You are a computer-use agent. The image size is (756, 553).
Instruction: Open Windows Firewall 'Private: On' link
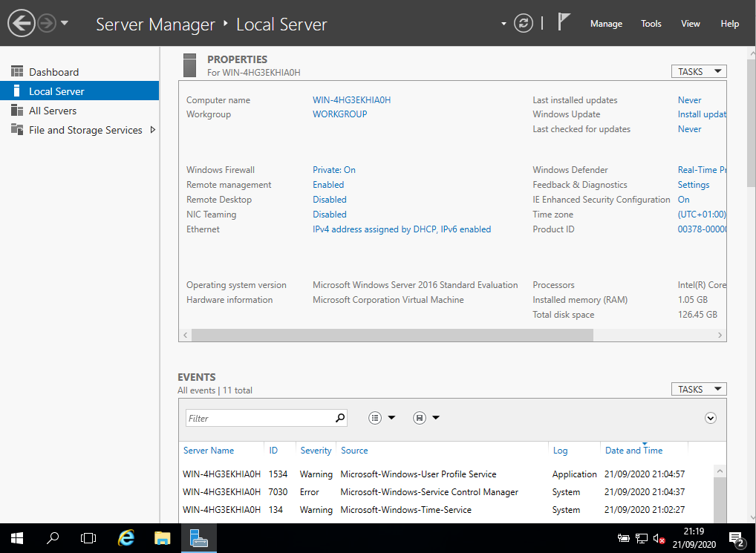click(x=334, y=169)
